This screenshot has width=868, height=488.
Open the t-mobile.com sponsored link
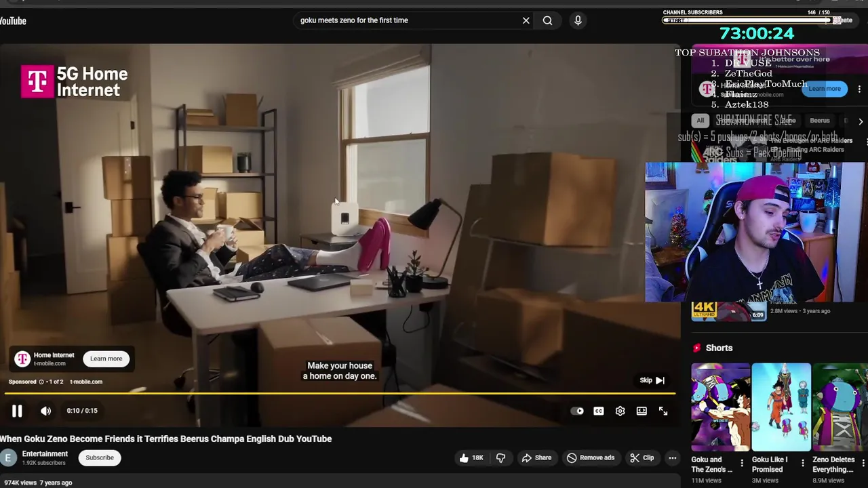pyautogui.click(x=86, y=382)
